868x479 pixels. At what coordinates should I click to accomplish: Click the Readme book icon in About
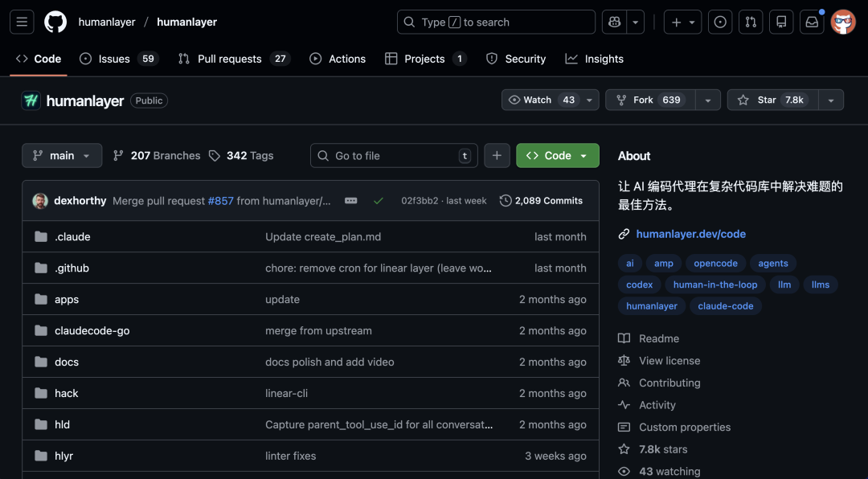click(x=624, y=338)
